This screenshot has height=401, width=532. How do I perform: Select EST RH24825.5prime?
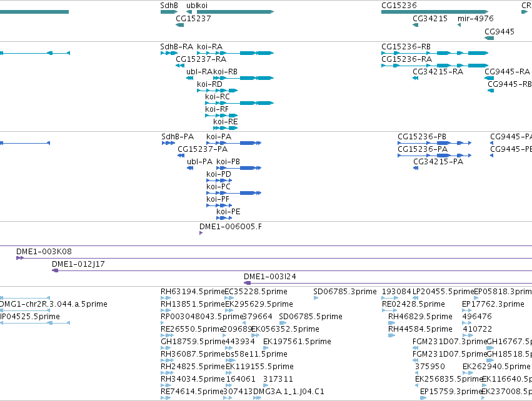[167, 373]
